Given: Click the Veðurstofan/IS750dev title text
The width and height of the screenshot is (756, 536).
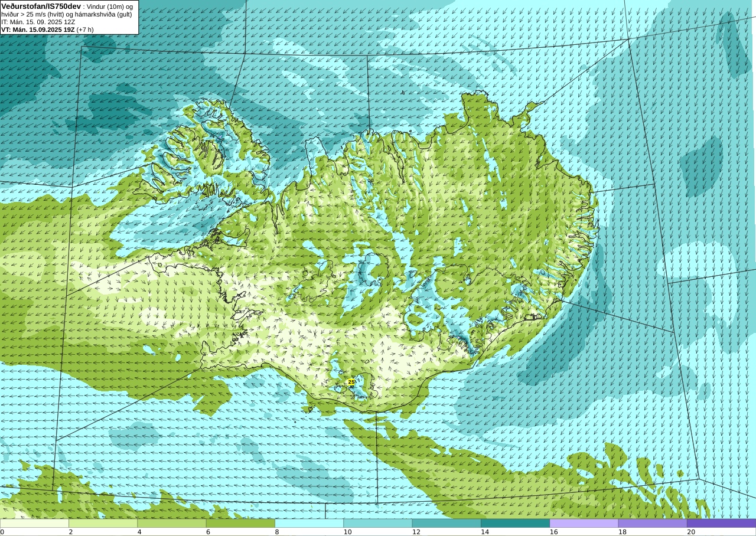Looking at the screenshot, I should 41,6.
